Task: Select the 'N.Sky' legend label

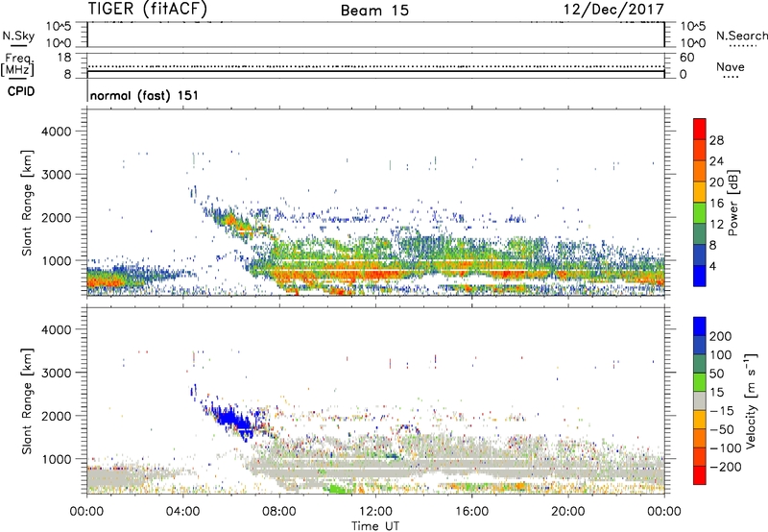Action: click(18, 36)
